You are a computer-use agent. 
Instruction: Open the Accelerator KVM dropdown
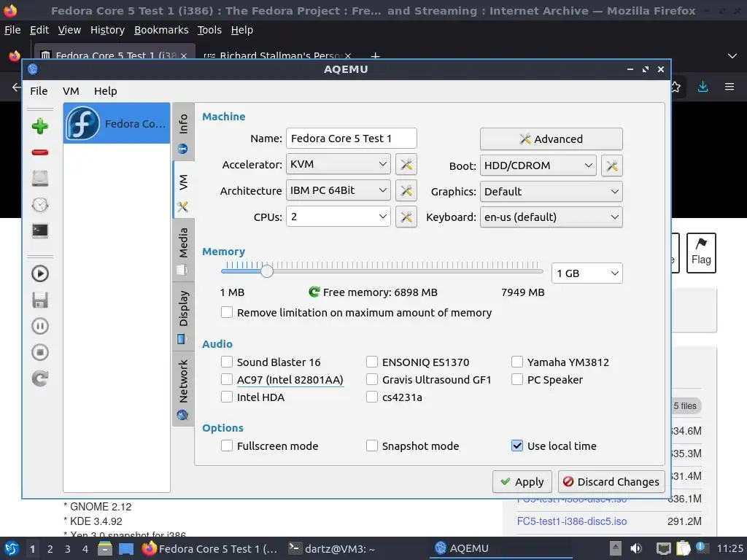(338, 164)
